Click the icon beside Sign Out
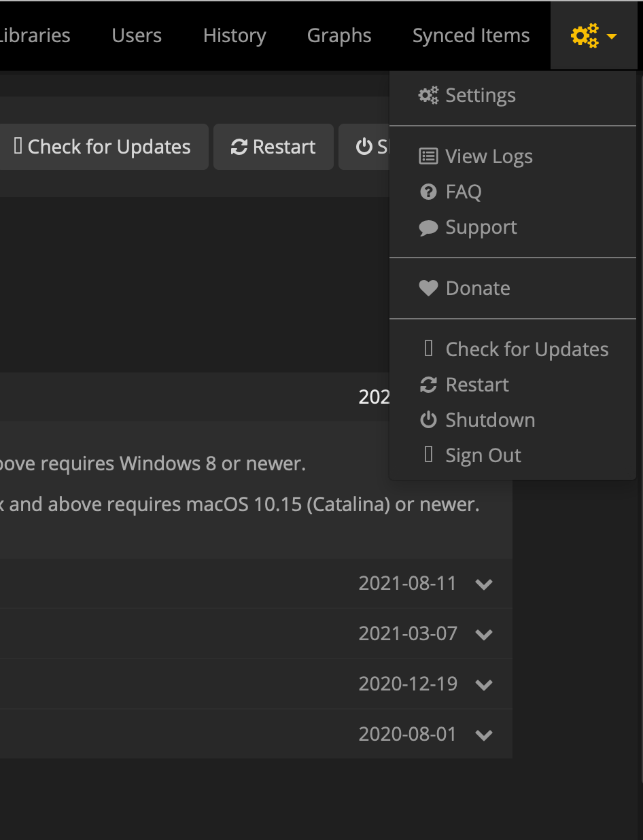Screen dimensions: 643x840 pos(428,455)
